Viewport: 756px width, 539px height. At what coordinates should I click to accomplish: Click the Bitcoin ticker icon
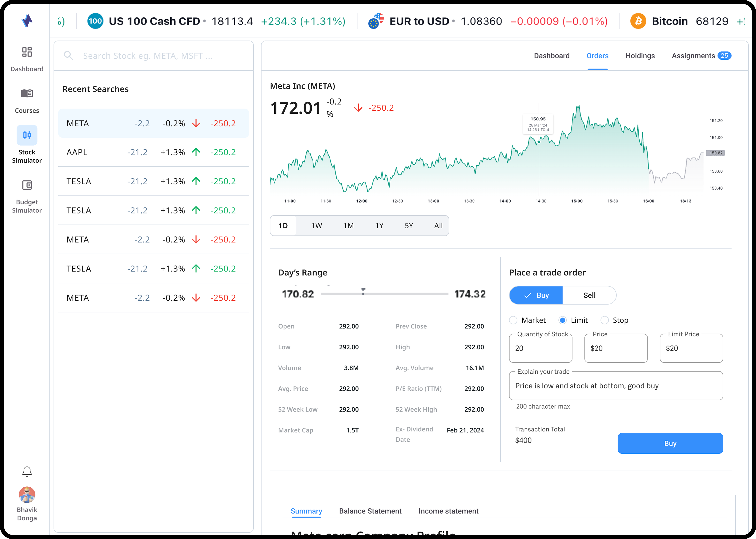tap(638, 21)
